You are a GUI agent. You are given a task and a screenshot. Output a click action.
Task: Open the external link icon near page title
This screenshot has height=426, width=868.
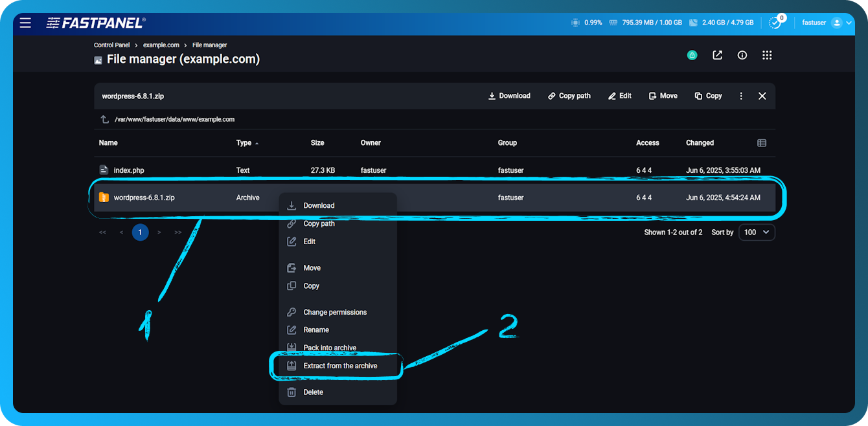[x=717, y=55]
